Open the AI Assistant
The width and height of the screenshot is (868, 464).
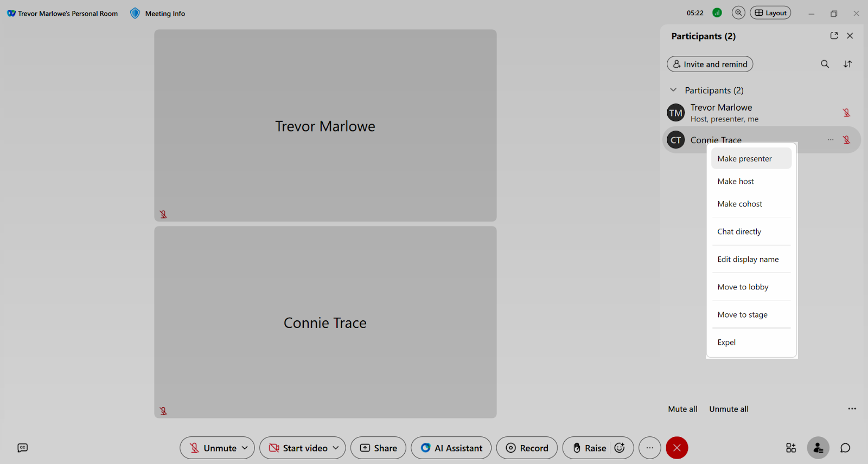coord(451,448)
